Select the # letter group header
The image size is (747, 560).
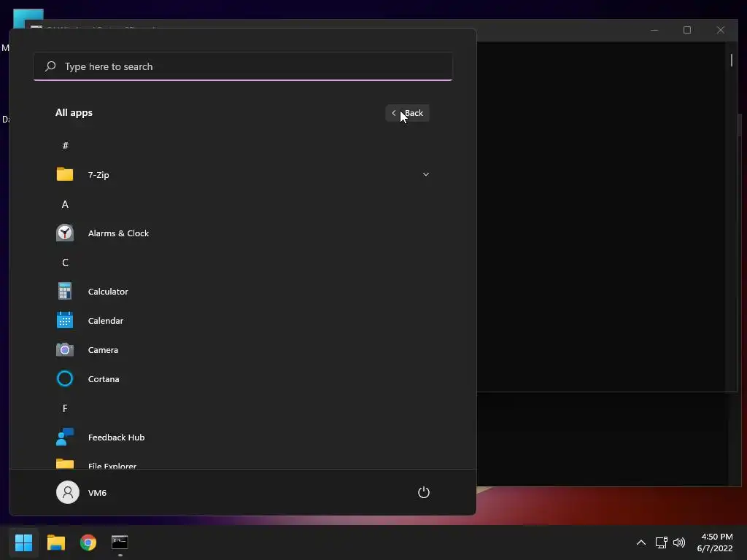point(65,145)
